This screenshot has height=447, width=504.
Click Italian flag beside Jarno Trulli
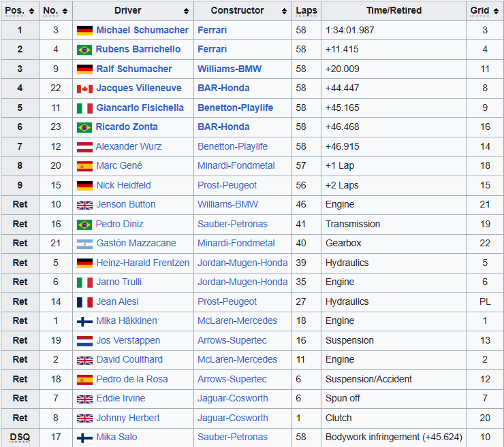(x=85, y=282)
